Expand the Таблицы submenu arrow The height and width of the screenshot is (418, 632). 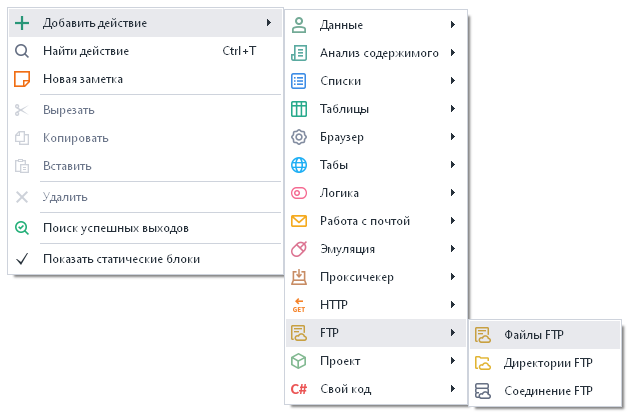(453, 109)
